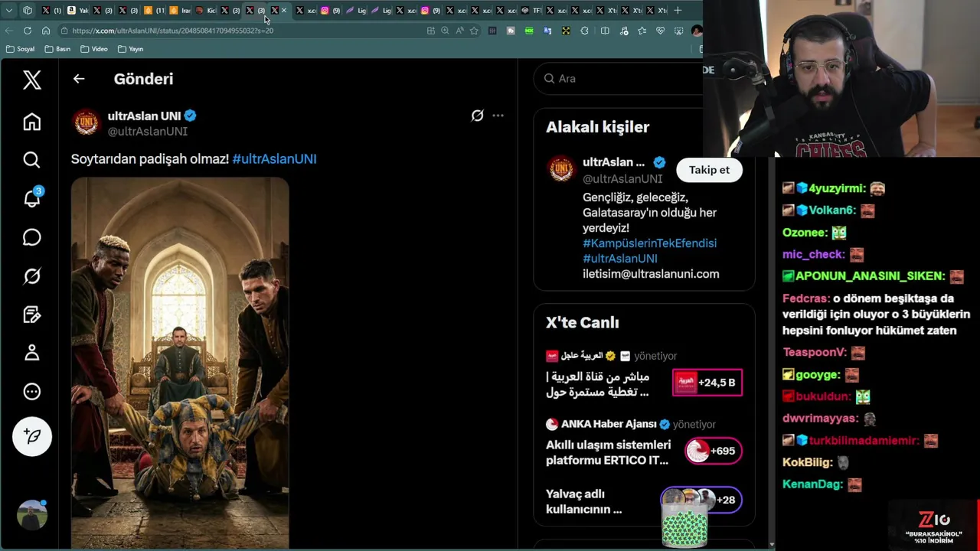Image resolution: width=980 pixels, height=551 pixels.
Task: Click the back arrow beside Gönderi
Action: 79,79
